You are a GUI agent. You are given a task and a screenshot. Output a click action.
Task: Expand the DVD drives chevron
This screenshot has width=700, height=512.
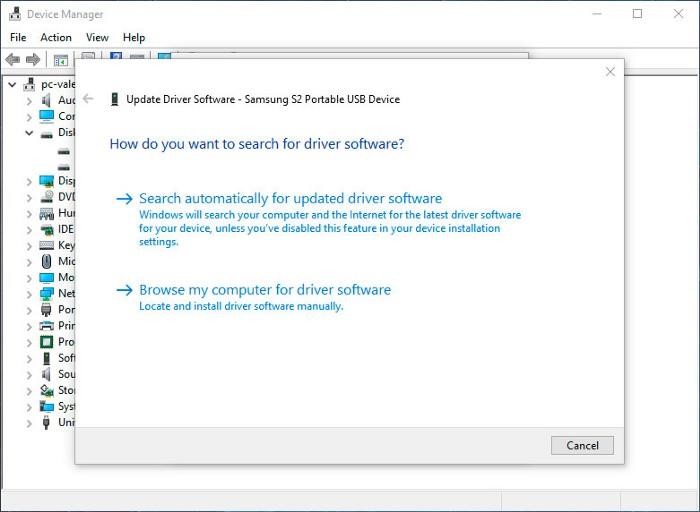click(29, 198)
